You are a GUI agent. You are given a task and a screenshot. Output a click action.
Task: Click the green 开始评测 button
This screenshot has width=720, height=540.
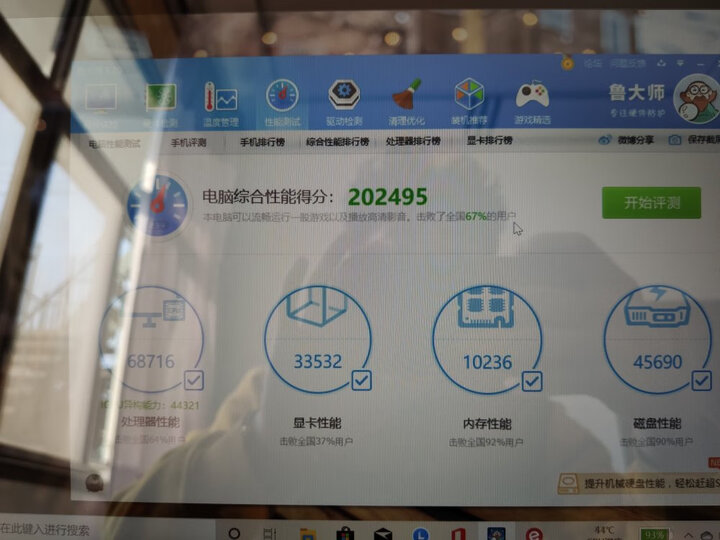click(652, 202)
